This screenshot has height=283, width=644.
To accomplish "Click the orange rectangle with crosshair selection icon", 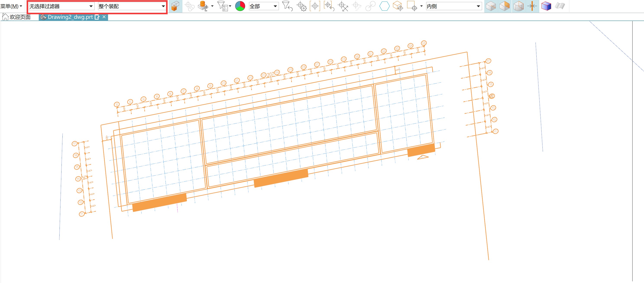I will [x=412, y=6].
